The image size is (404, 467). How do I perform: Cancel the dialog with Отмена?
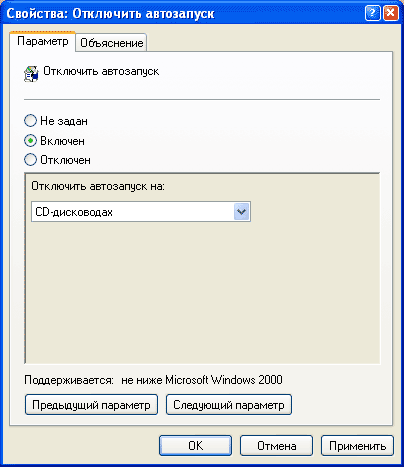tap(276, 446)
